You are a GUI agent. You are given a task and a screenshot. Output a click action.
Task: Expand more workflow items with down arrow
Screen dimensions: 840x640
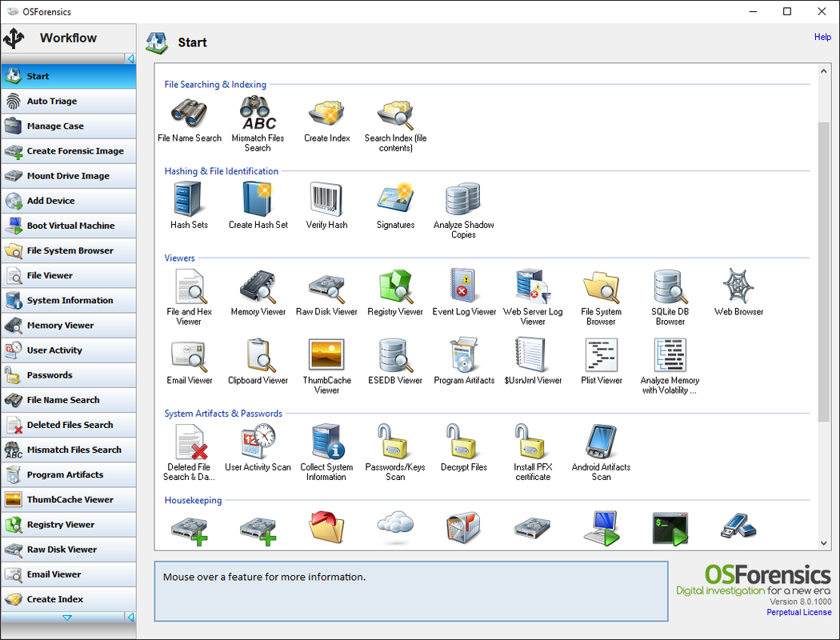(x=67, y=618)
